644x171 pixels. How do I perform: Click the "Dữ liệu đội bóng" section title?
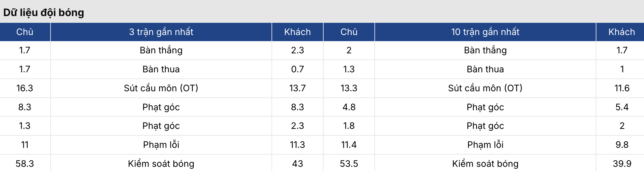coord(44,13)
